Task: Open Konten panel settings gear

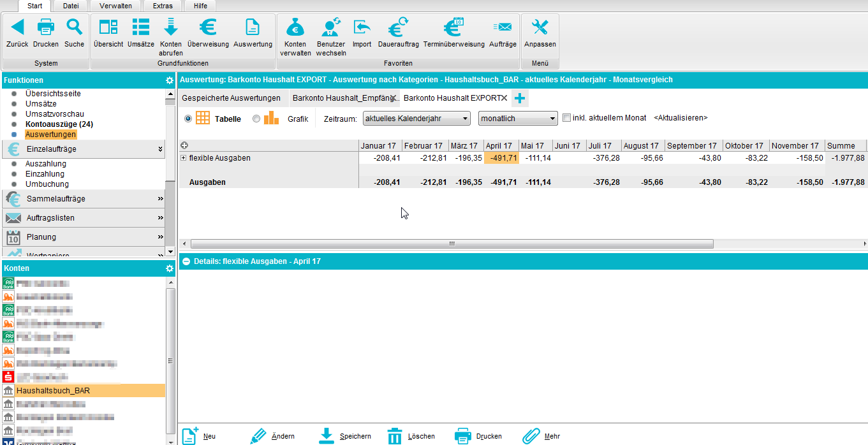Action: 170,268
